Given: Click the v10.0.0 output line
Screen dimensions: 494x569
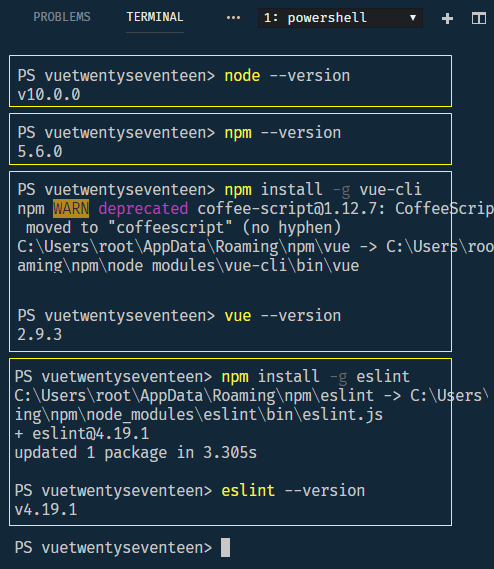Looking at the screenshot, I should click(49, 95).
